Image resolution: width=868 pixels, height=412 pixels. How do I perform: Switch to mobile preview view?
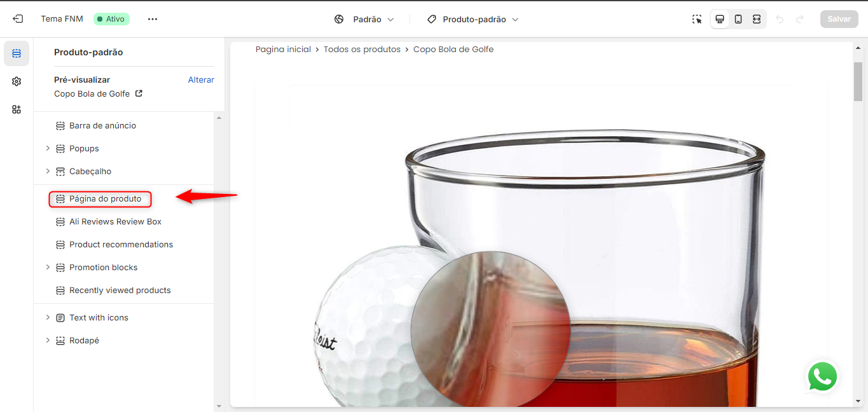coord(738,19)
